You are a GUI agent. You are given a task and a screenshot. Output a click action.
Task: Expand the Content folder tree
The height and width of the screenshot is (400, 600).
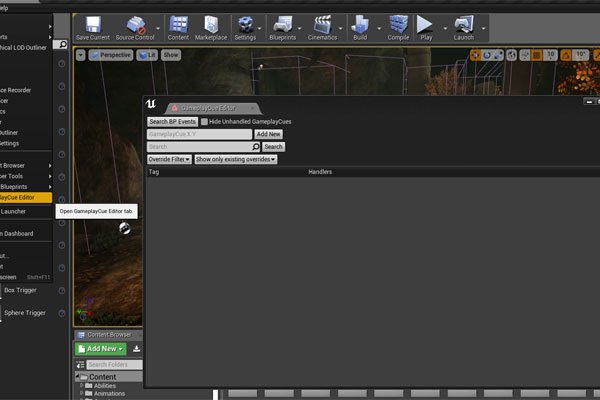(x=78, y=377)
